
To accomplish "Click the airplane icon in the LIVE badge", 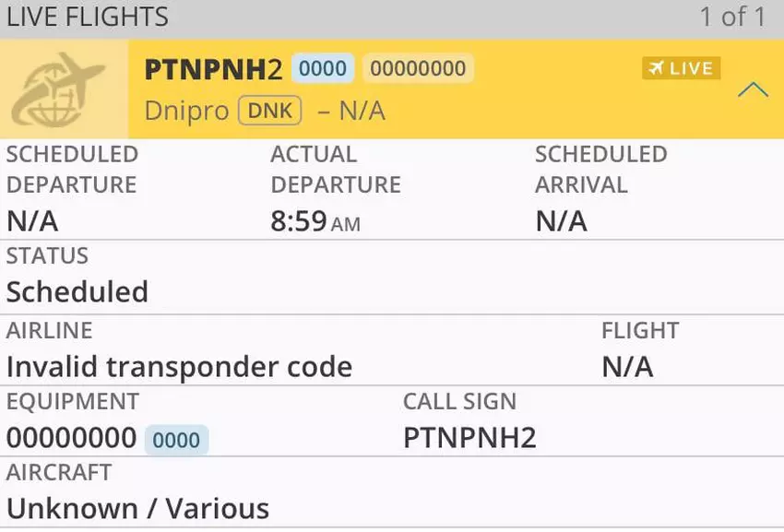I will click(657, 67).
